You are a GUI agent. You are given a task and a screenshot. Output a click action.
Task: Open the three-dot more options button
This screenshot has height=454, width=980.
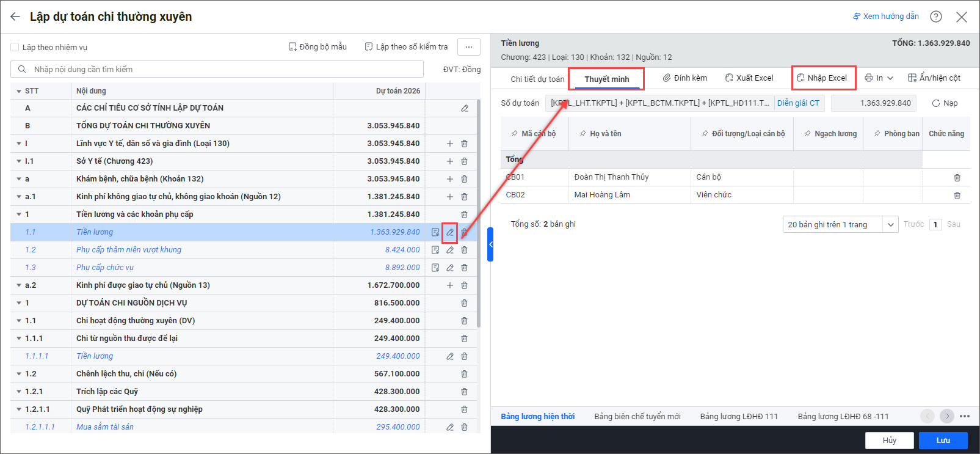(x=468, y=47)
